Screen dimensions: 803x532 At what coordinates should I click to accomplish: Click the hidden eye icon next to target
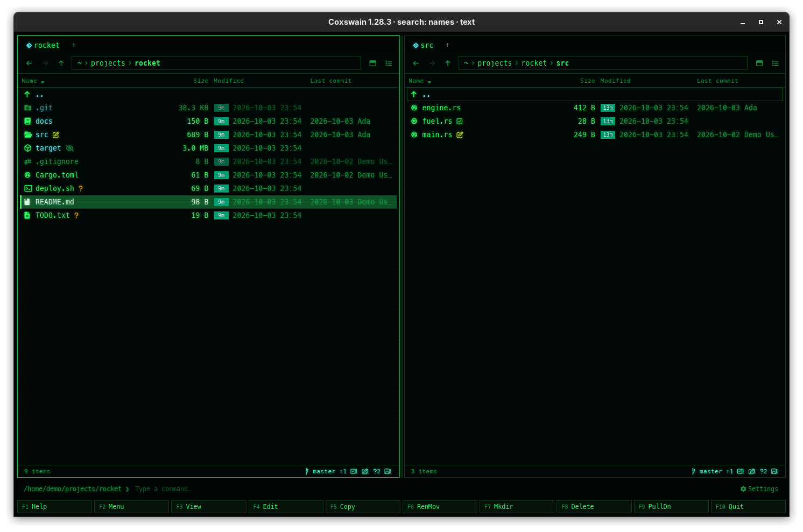[69, 148]
